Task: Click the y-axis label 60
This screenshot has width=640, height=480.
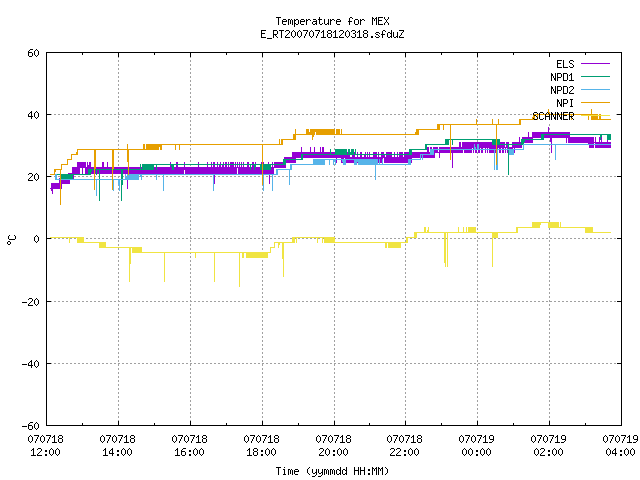Action: [x=33, y=53]
